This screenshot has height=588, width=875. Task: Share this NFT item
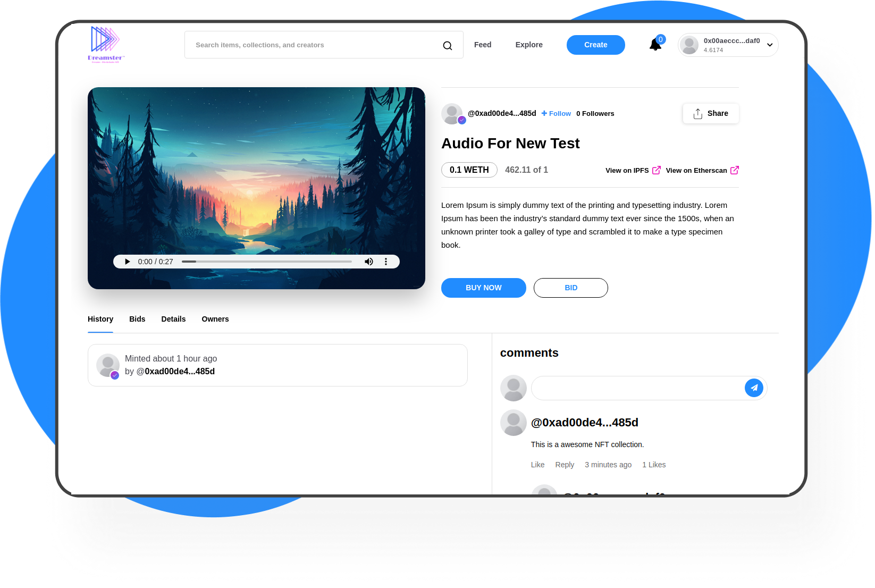711,113
